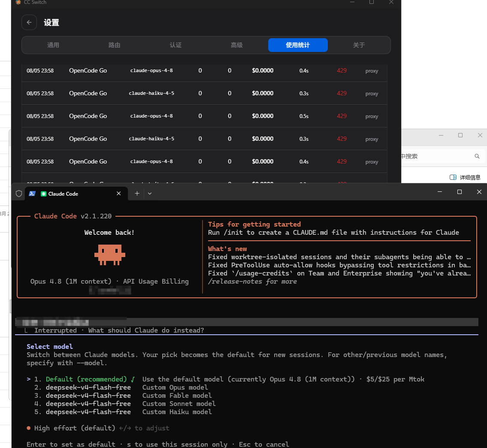Click the search magnifier icon in Explorer window
Viewport: 487px width, 448px height.
point(477,156)
